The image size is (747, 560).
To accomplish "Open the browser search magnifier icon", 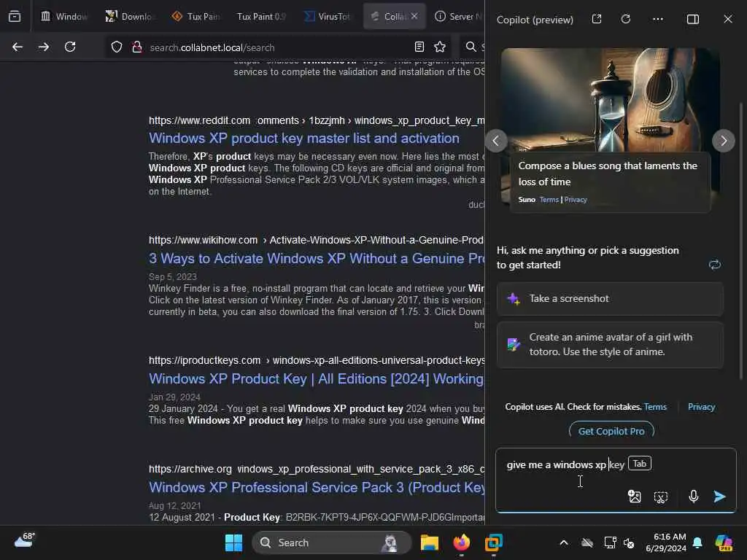I will pos(471,47).
